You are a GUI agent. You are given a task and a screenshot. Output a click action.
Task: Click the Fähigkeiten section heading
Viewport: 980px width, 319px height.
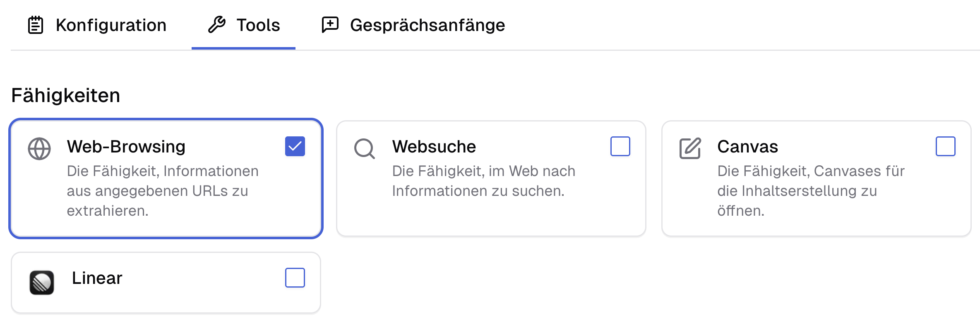66,96
